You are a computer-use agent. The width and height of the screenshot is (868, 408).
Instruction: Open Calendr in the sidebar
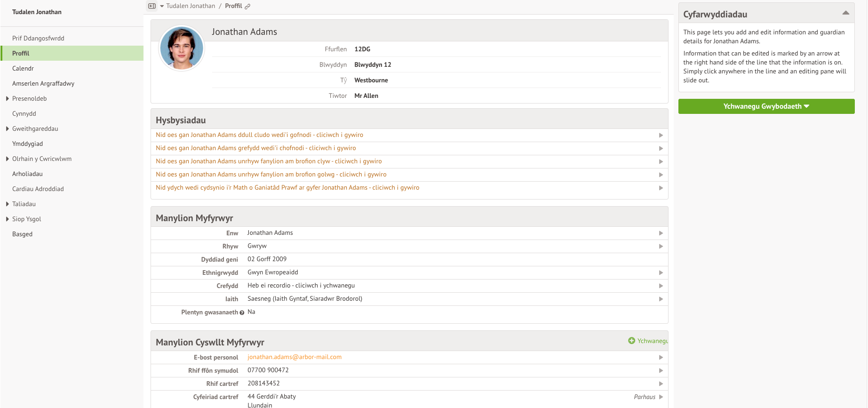click(x=23, y=69)
